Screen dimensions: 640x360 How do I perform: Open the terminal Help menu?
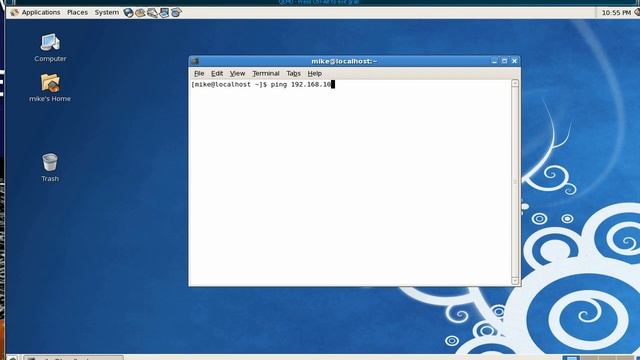point(315,73)
